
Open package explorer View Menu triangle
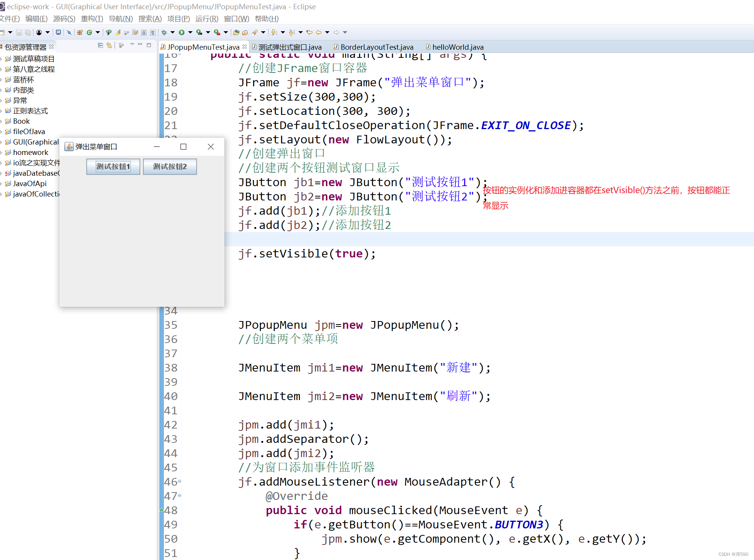(132, 45)
